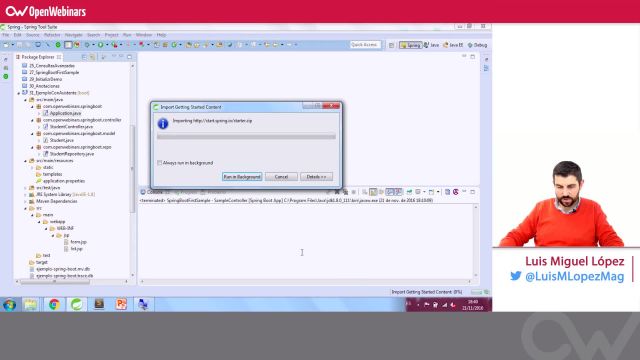Click the green Boot Dashboard icon in left trim
The height and width of the screenshot is (360, 640).
pyautogui.click(x=6, y=77)
